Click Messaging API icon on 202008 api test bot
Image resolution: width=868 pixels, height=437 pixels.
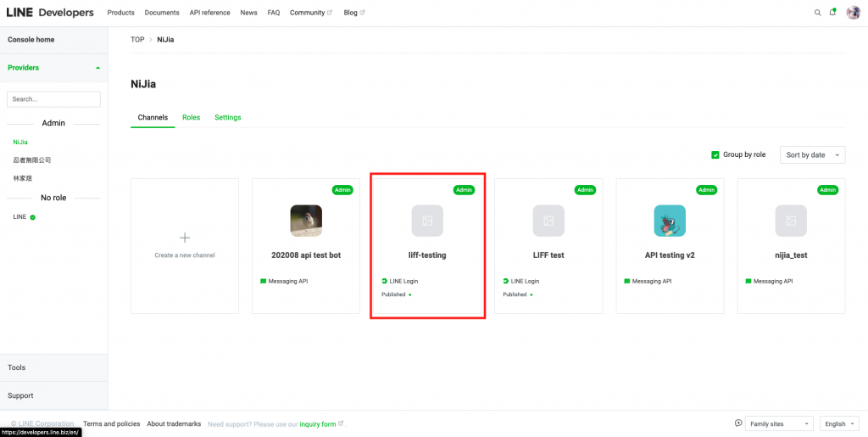264,282
